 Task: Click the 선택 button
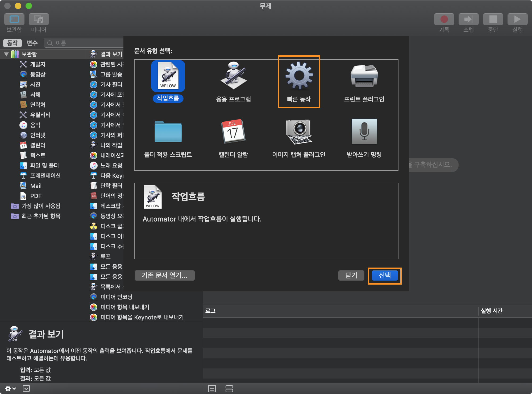tap(385, 276)
